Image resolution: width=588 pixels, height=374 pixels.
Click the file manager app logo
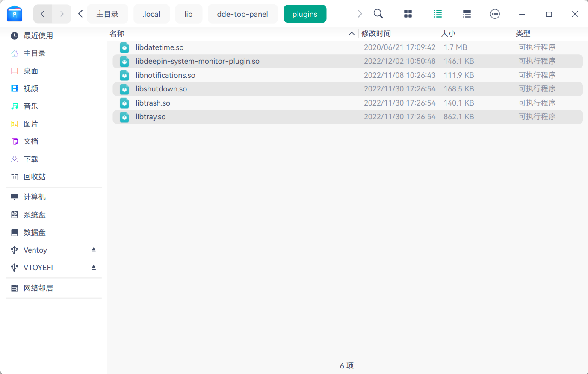(15, 14)
